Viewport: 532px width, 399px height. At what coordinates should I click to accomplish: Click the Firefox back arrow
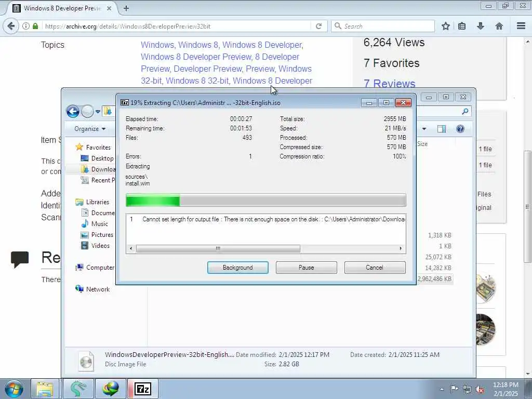tap(11, 26)
